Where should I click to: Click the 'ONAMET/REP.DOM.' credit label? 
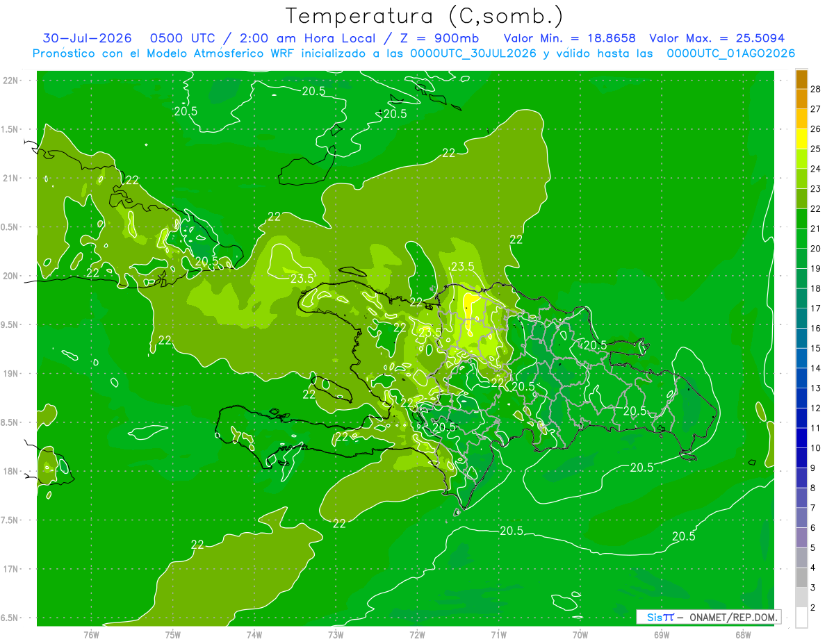coord(733,617)
